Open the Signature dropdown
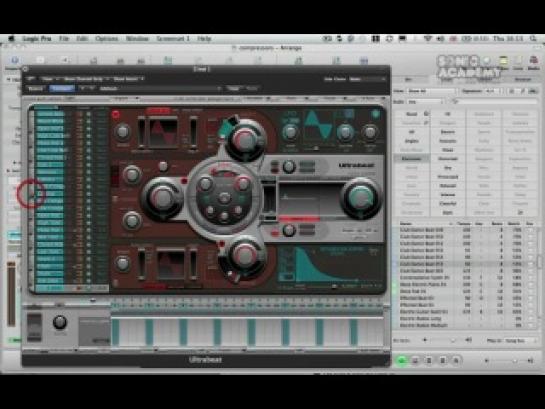 click(494, 91)
